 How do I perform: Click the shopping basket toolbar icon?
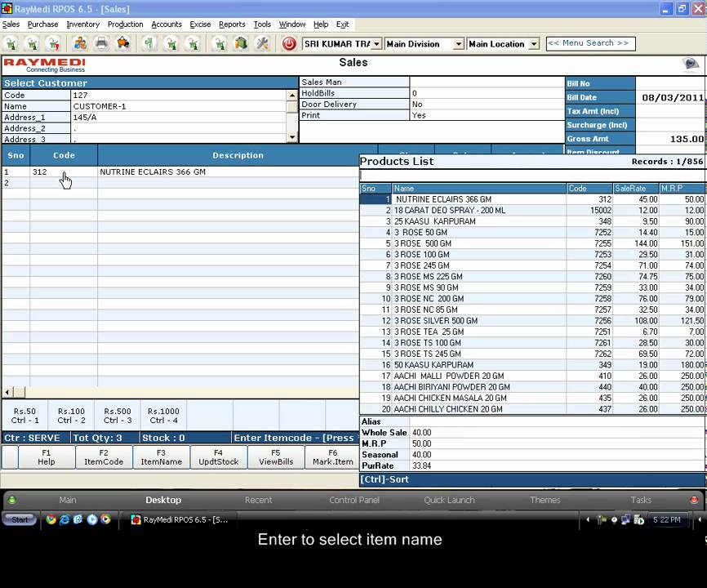(123, 43)
